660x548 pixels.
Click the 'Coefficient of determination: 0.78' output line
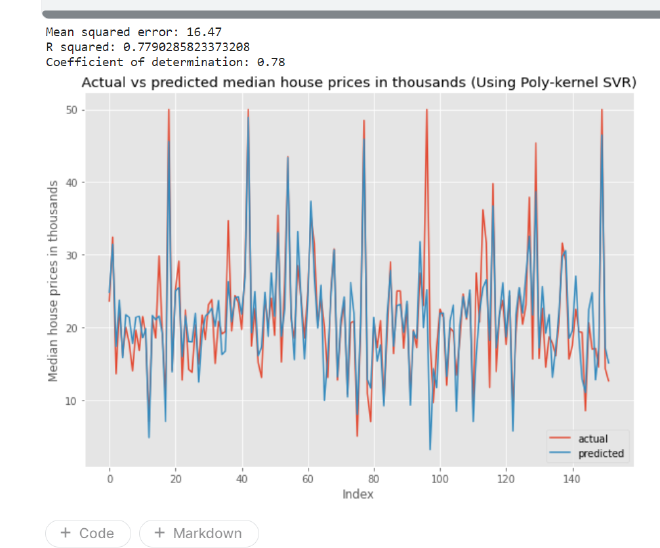coord(152,61)
